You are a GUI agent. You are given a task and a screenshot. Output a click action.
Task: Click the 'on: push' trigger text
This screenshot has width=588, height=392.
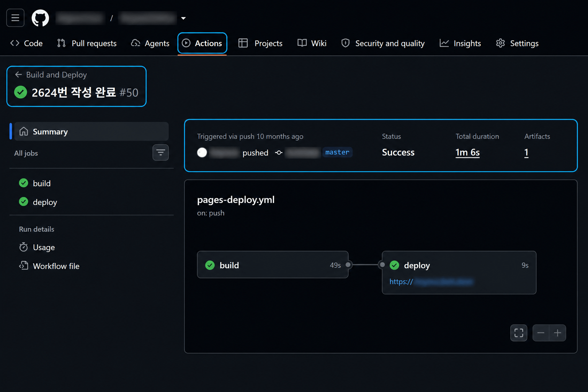(211, 213)
